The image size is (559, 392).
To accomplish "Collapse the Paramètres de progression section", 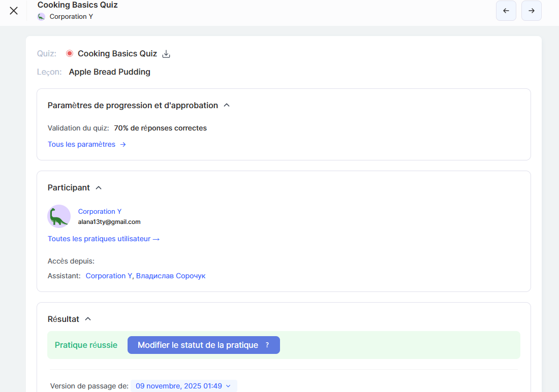I will (x=227, y=106).
